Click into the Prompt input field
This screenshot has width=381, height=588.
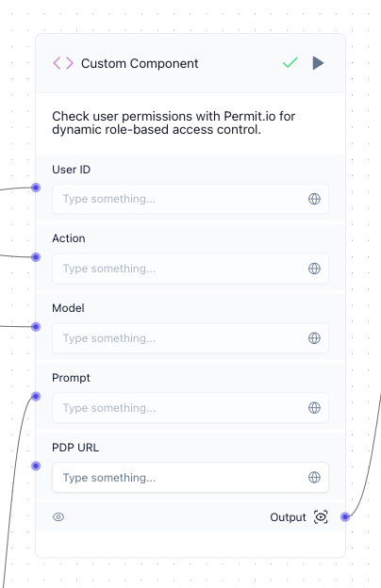[190, 408]
